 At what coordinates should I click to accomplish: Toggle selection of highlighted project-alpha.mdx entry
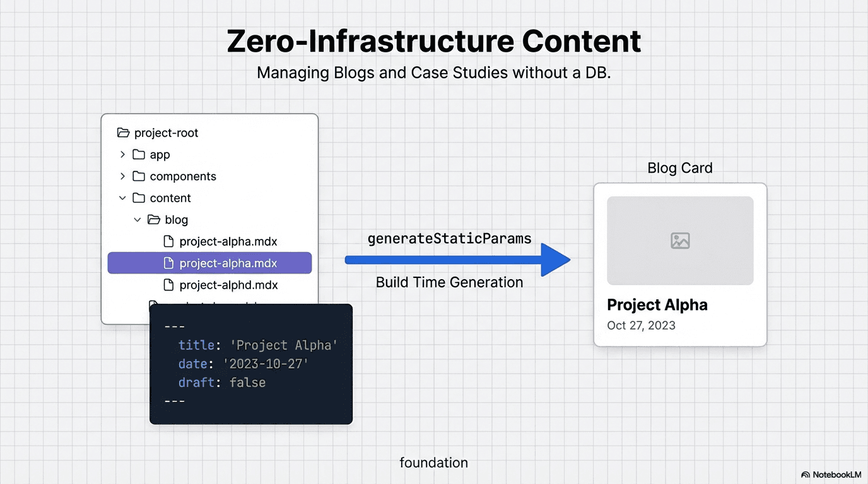tap(209, 263)
